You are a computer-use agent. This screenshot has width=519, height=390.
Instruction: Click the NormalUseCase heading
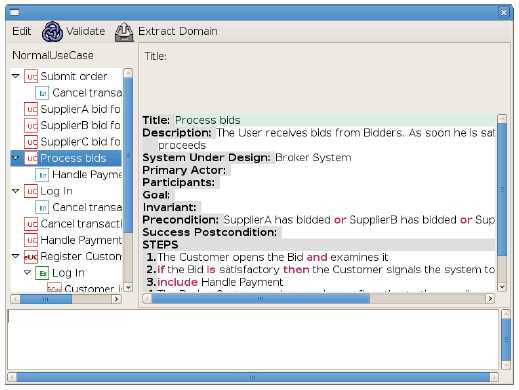[x=53, y=55]
